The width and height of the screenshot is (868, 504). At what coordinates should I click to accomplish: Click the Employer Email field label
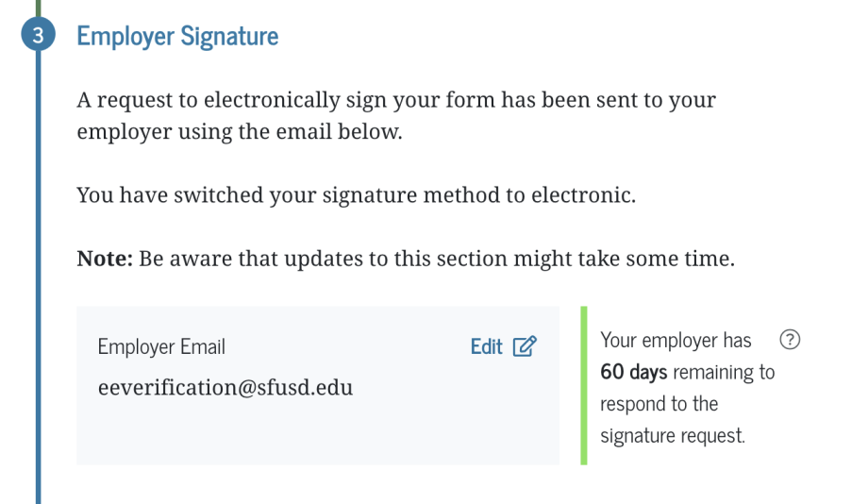point(161,346)
